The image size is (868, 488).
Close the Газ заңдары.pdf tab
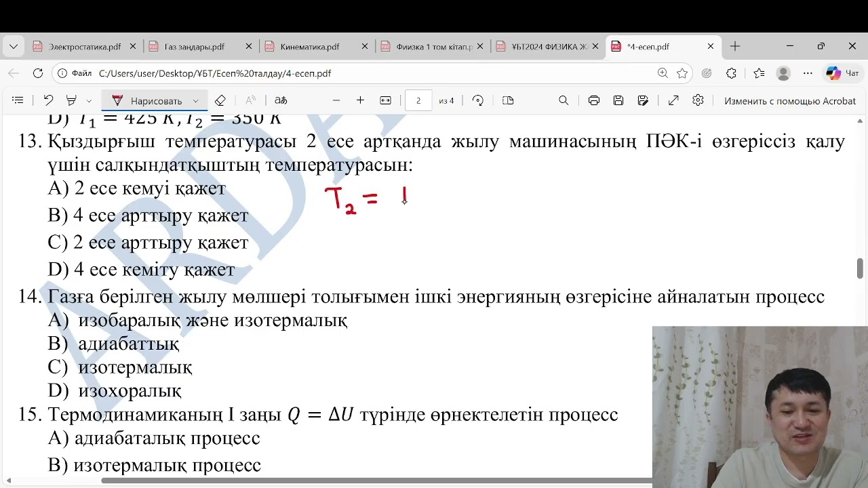tap(249, 47)
